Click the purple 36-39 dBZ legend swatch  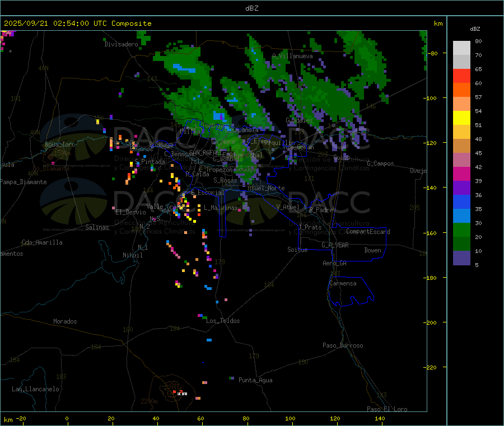461,188
